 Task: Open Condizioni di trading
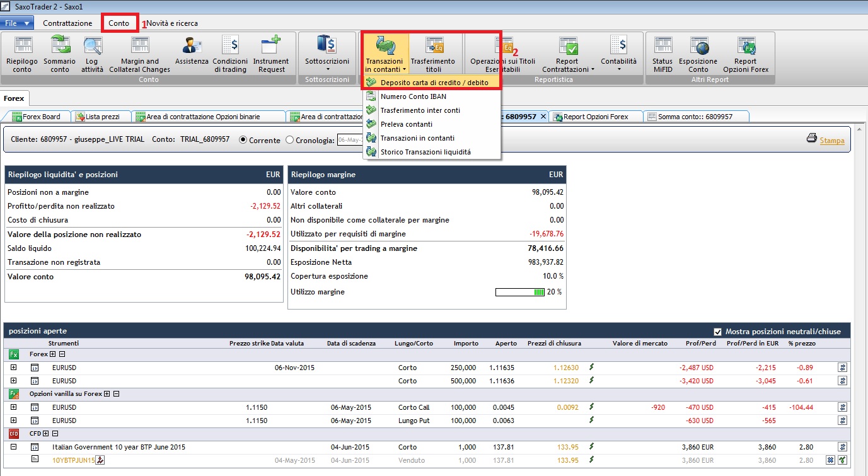(230, 54)
